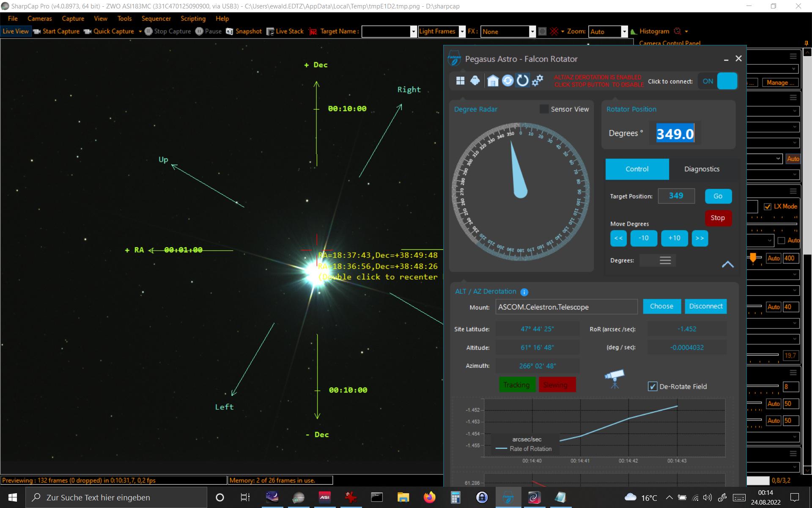
Task: Click the Disconnect mount button
Action: (705, 306)
